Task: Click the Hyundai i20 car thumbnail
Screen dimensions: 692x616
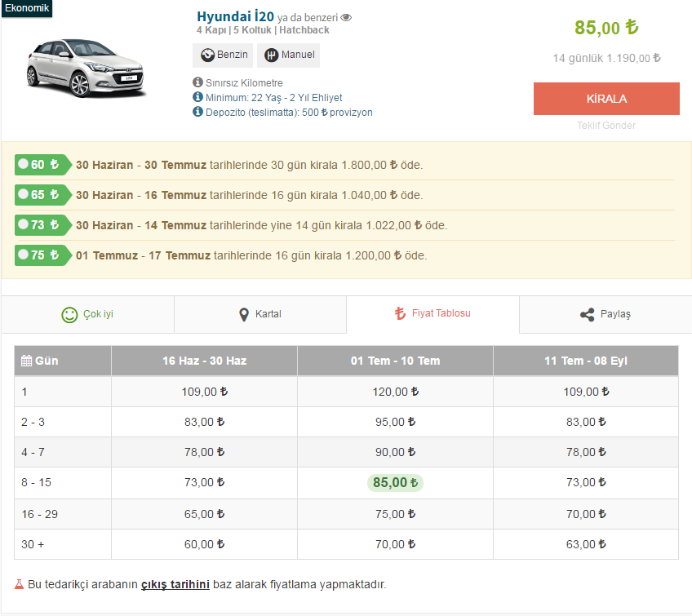Action: [x=87, y=69]
